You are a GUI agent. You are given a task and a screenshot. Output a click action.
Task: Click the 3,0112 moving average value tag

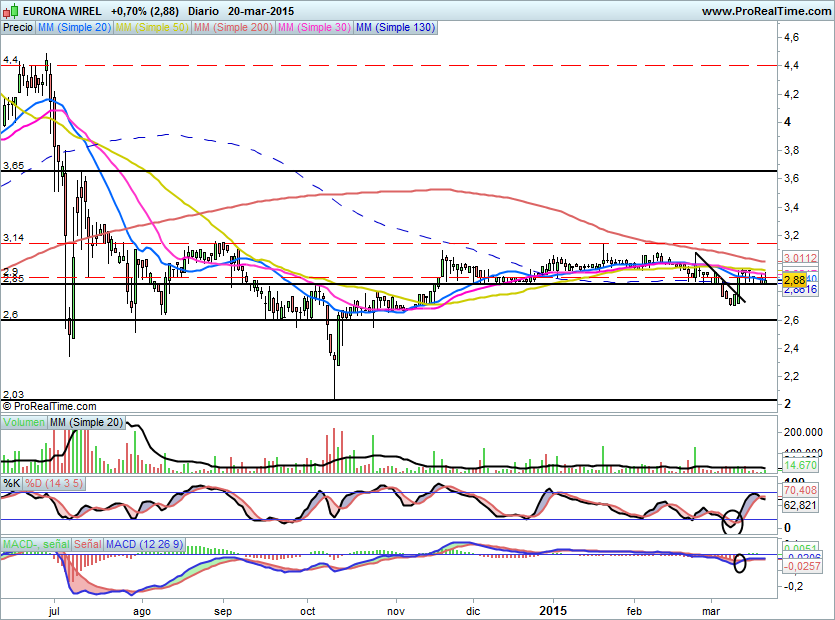point(800,258)
